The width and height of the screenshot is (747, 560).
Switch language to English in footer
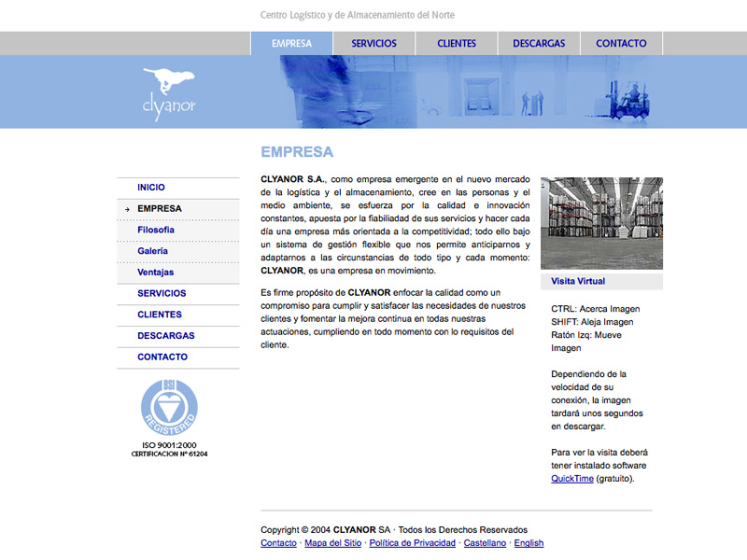tap(529, 543)
